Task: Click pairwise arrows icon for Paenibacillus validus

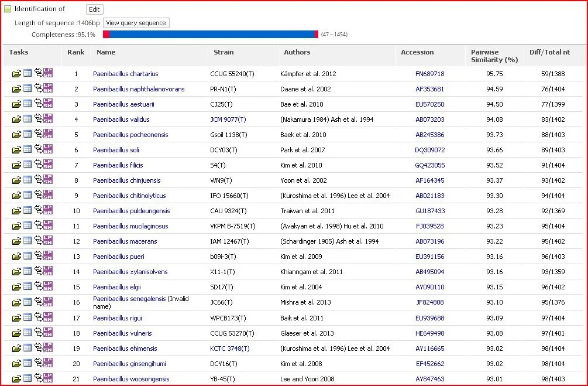Action: point(38,118)
